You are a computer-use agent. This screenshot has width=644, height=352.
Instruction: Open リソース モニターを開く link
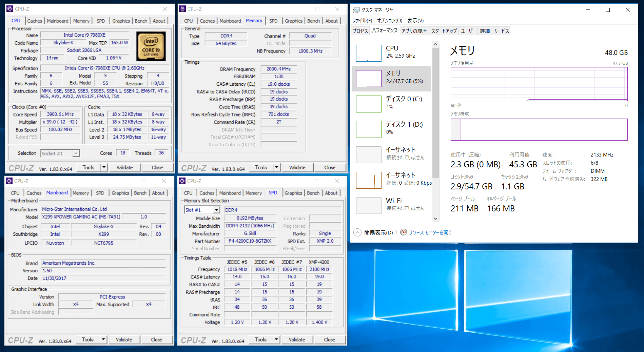pyautogui.click(x=430, y=232)
